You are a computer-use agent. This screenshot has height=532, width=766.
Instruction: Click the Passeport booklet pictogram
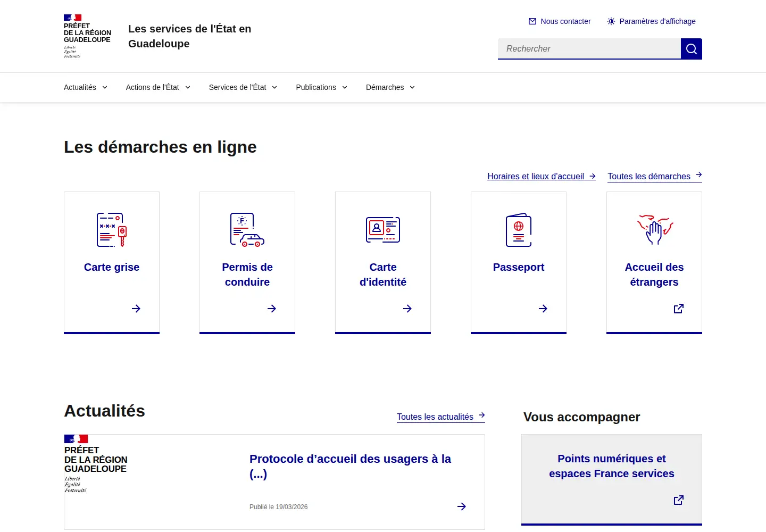pos(519,230)
